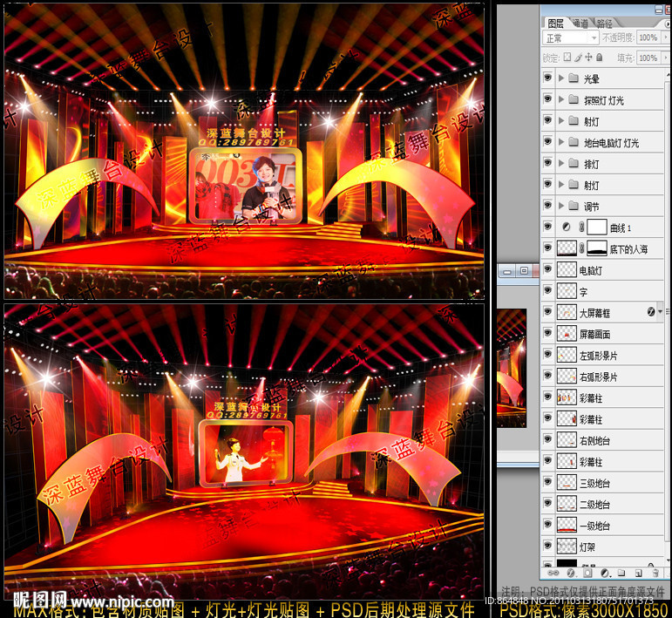Click the delete layer trash icon
Screen dimensions: 672x618
(655, 573)
